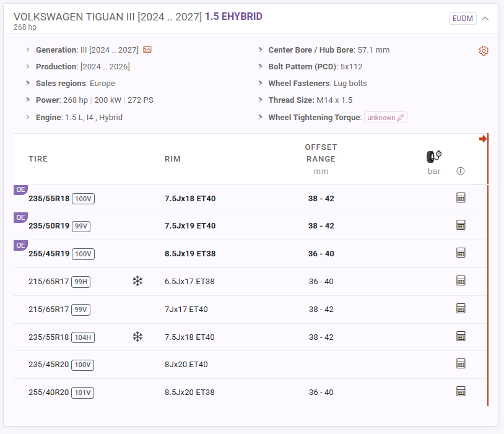
Task: Click the red arrow scroll indicator
Action: [x=482, y=139]
